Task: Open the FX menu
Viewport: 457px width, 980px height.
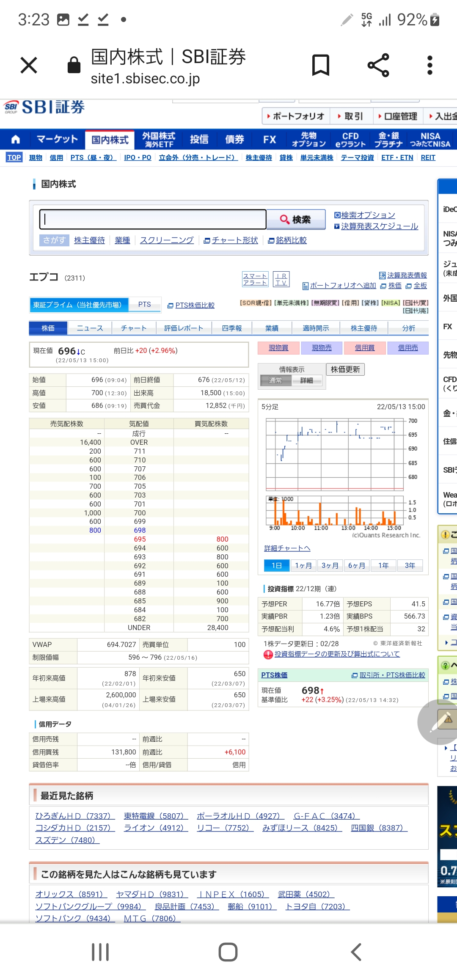Action: coord(270,139)
